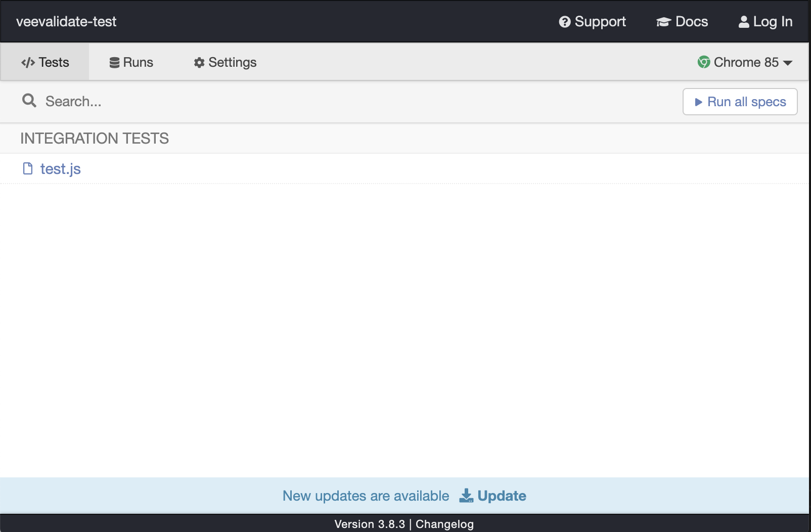Click the gear icon on Settings

199,62
